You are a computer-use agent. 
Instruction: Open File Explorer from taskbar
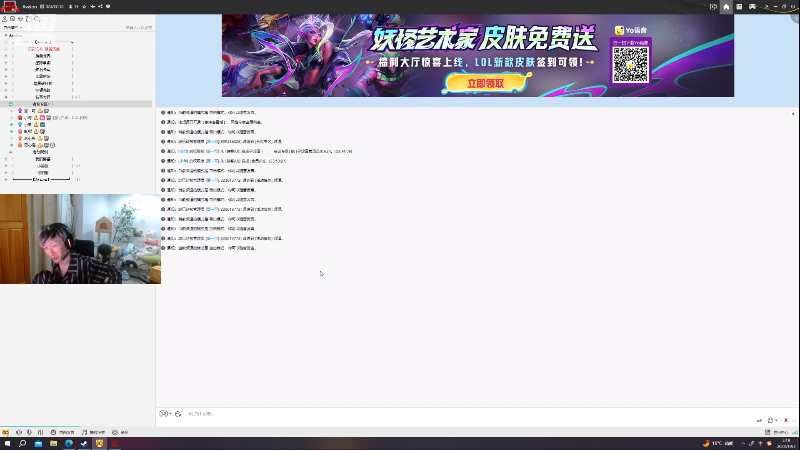click(53, 443)
